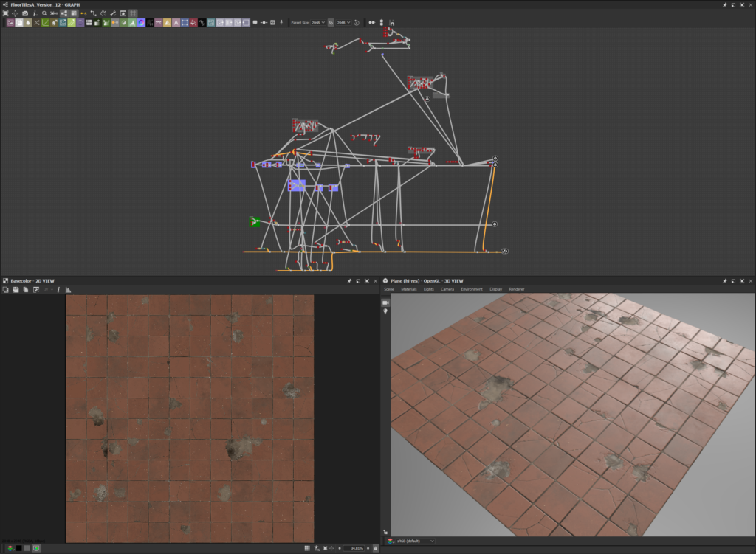This screenshot has height=554, width=756.
Task: Expand the sRGB (default) color space dropdown
Action: point(415,541)
